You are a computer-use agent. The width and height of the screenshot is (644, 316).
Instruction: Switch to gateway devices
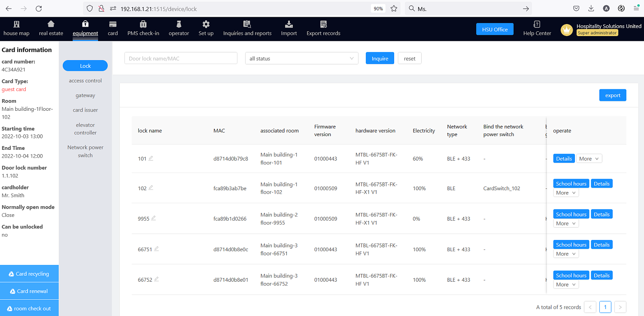pyautogui.click(x=85, y=95)
